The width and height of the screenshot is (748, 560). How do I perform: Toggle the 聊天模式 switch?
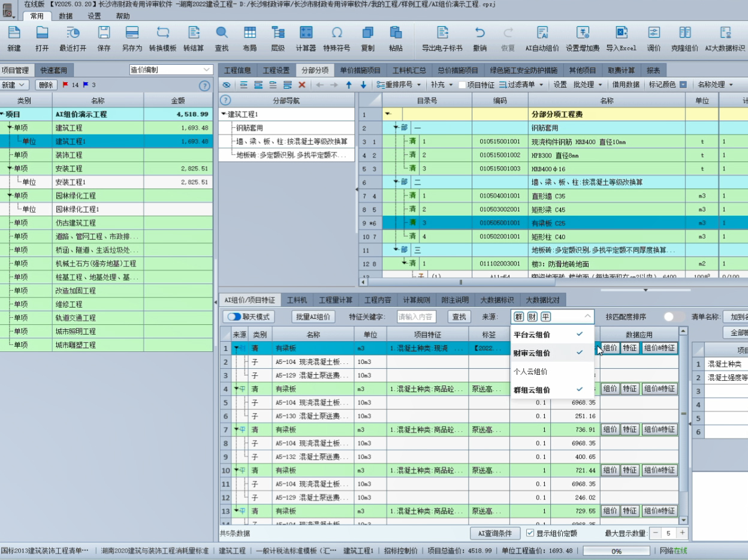point(234,317)
